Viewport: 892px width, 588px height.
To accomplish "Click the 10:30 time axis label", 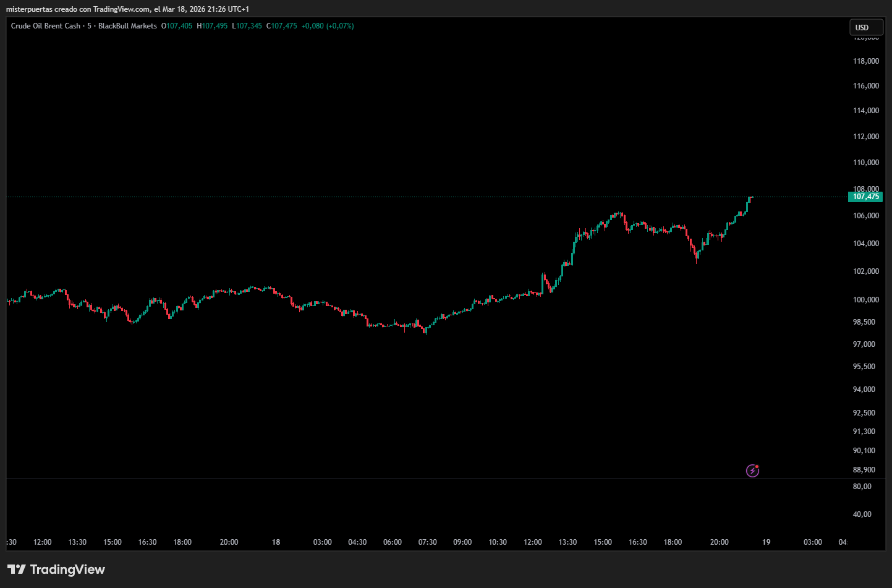I will point(498,542).
